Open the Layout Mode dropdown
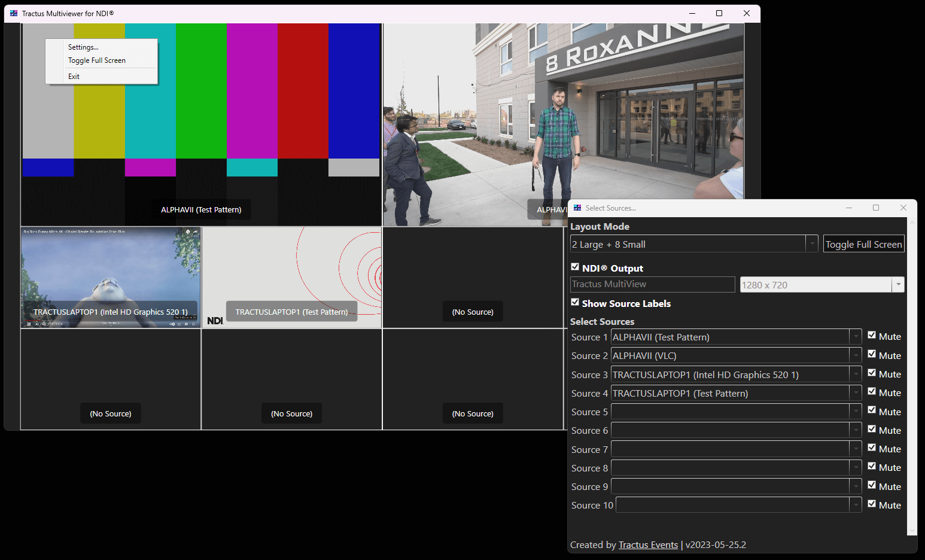Image resolution: width=925 pixels, height=560 pixels. pos(812,244)
